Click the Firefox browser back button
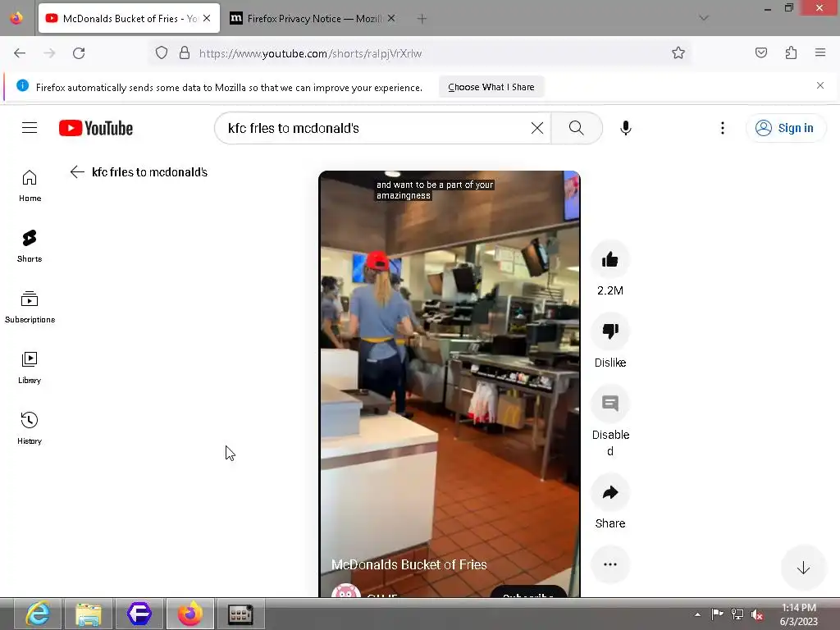840x630 pixels. [x=20, y=53]
